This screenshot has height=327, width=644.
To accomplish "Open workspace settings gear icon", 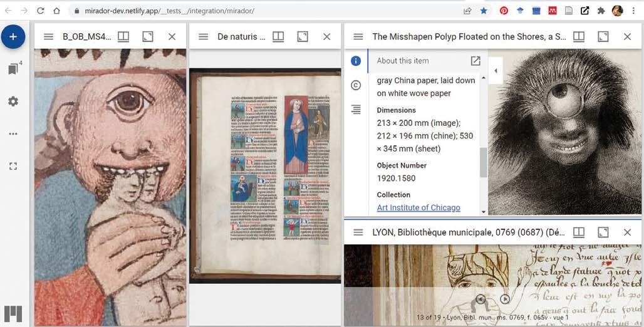I will (x=13, y=101).
